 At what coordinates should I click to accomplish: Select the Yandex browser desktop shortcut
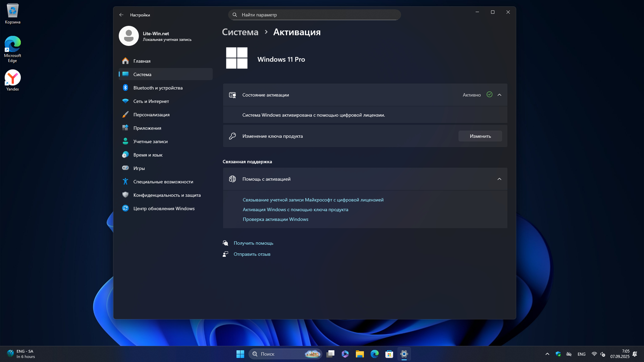pos(13,80)
